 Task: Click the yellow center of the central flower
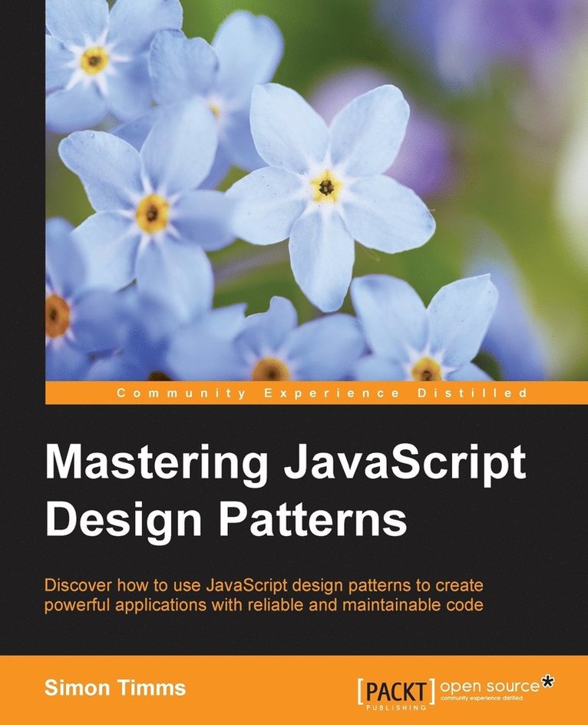[x=327, y=187]
